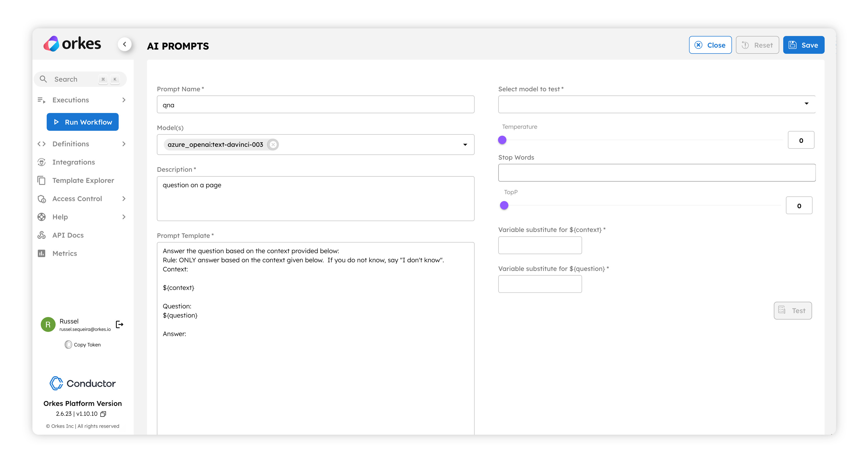Open the Select model to test dropdown
The image size is (868, 460).
tap(806, 103)
